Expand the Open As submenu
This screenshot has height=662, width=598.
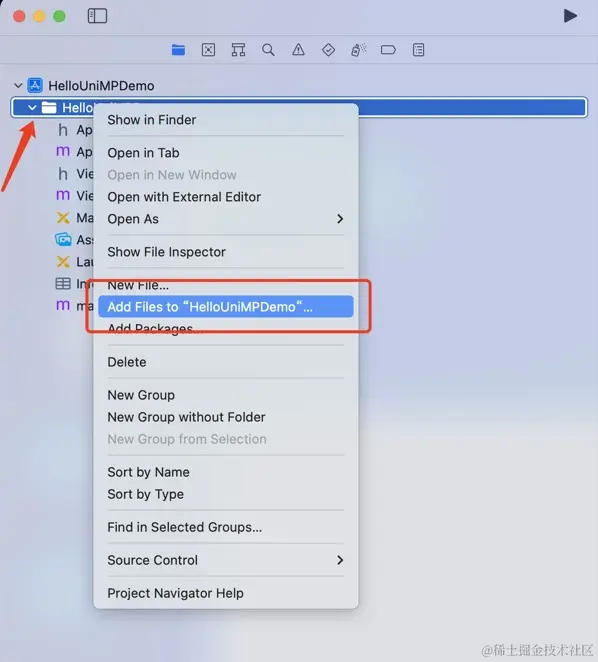click(x=226, y=219)
